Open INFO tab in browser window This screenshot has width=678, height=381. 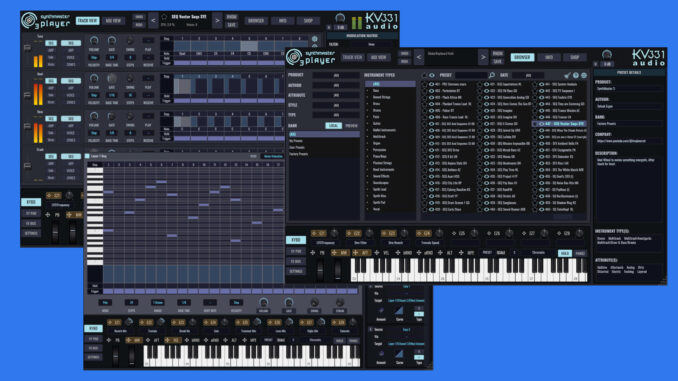[549, 57]
